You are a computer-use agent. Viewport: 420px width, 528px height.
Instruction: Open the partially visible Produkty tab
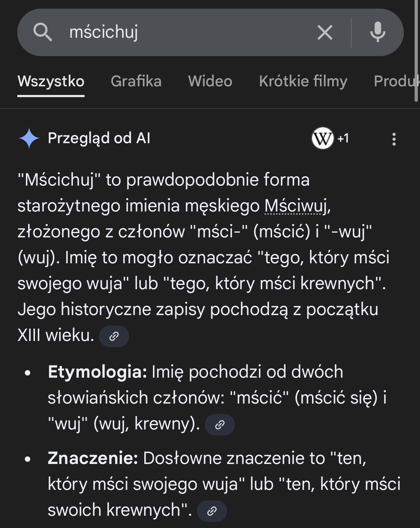pos(396,81)
